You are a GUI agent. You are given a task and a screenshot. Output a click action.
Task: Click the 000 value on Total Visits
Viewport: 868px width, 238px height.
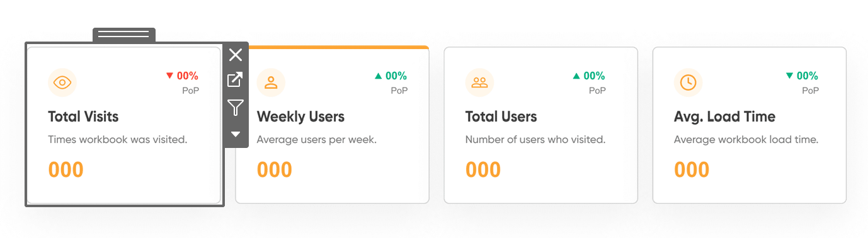click(66, 169)
